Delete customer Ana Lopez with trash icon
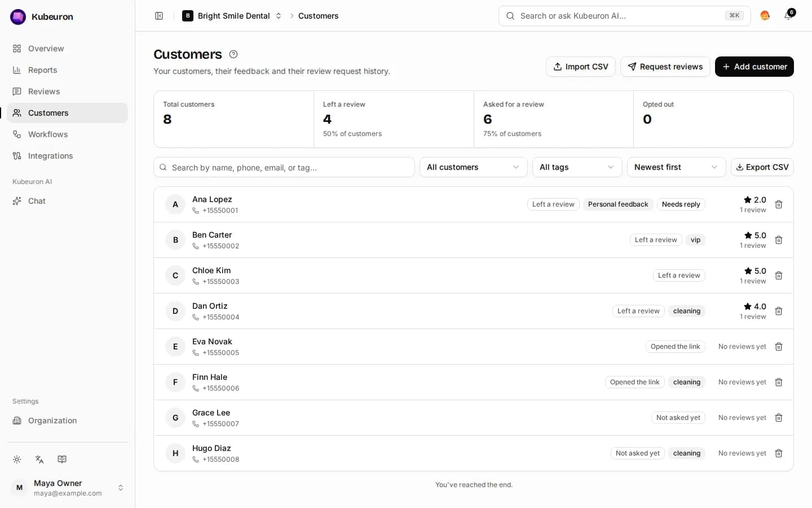This screenshot has width=812, height=508. click(779, 204)
